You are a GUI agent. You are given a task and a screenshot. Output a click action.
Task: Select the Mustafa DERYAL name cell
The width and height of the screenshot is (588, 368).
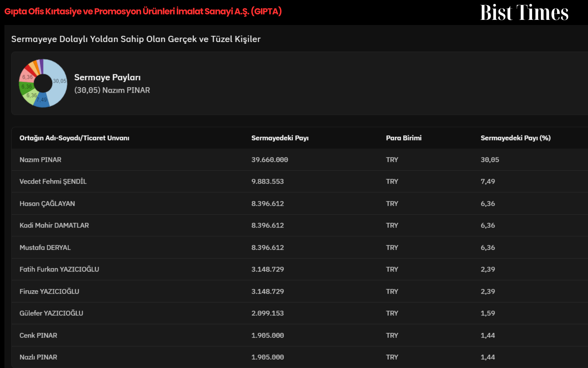point(45,247)
